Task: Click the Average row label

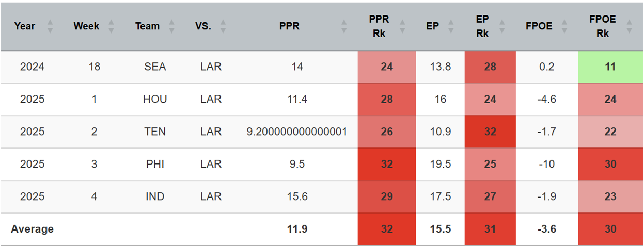Action: [31, 229]
